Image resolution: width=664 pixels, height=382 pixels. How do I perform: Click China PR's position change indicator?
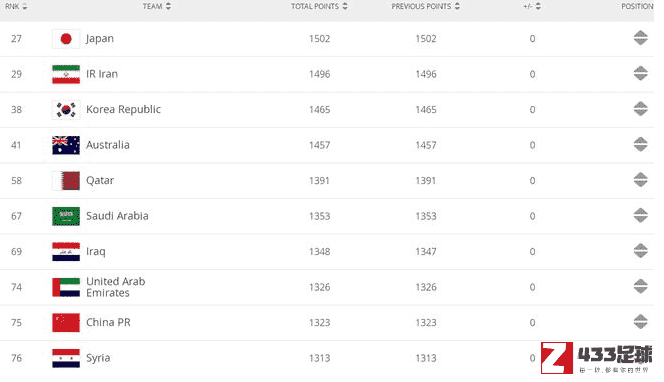[640, 322]
